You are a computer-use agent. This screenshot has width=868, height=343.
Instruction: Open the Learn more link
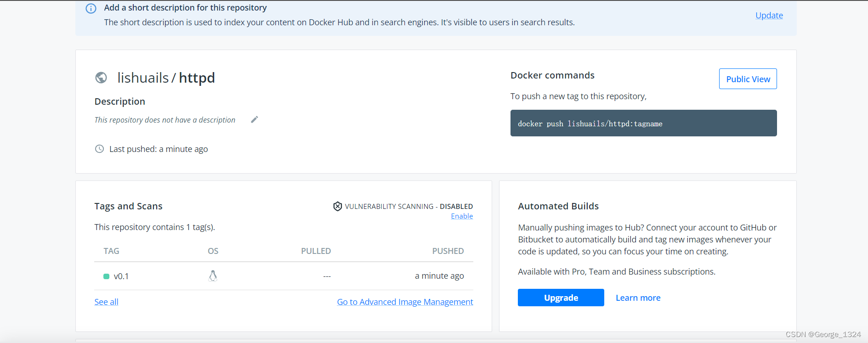click(x=638, y=298)
